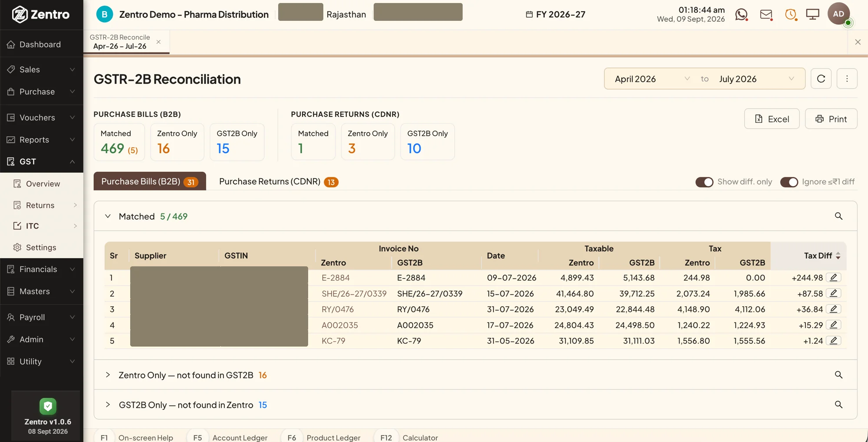Expand Zentro Only not found in GST2B
868x442 pixels.
coord(108,375)
